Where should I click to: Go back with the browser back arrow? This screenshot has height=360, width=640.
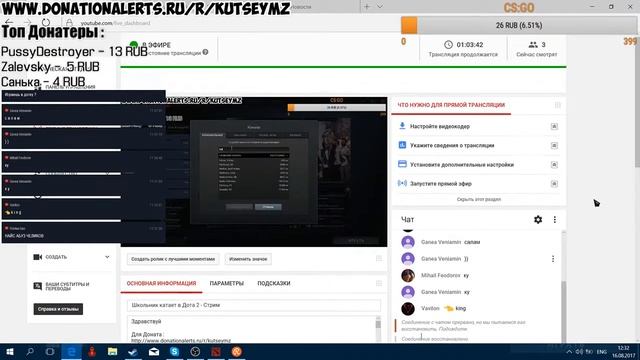[x=9, y=22]
